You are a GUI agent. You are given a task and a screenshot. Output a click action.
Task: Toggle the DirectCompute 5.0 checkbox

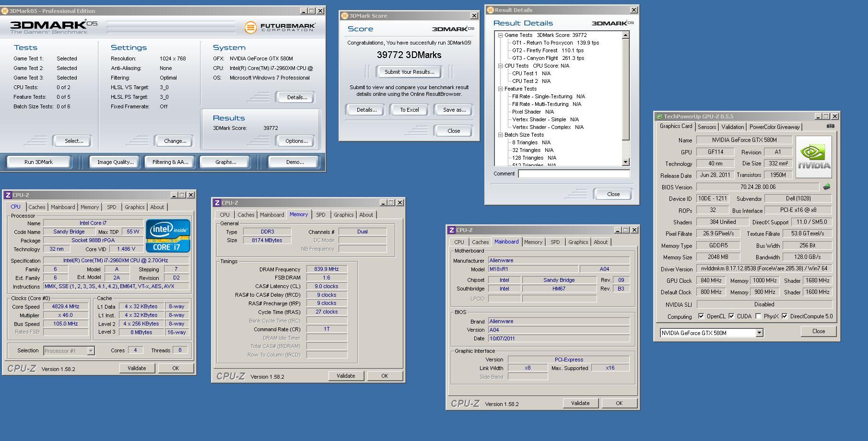click(785, 316)
